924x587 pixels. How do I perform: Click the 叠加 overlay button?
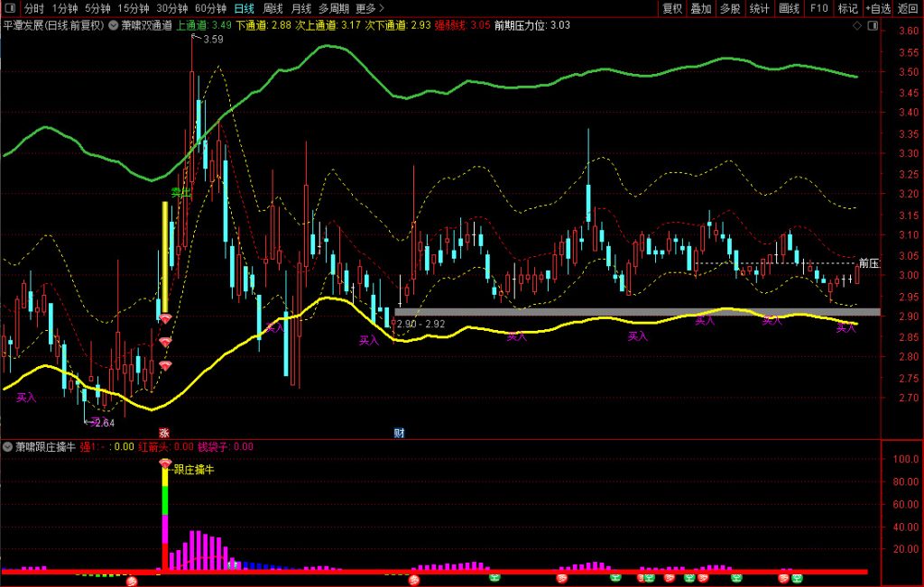point(701,8)
